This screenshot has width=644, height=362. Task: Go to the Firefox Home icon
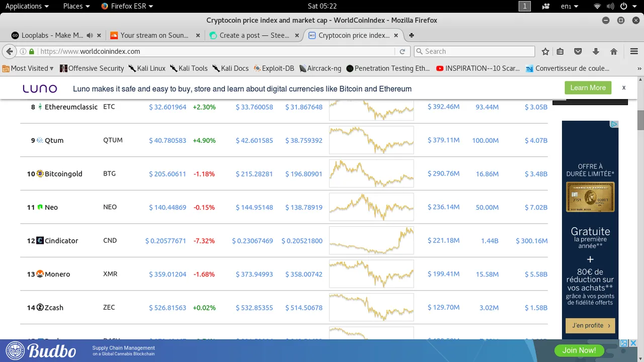point(614,51)
